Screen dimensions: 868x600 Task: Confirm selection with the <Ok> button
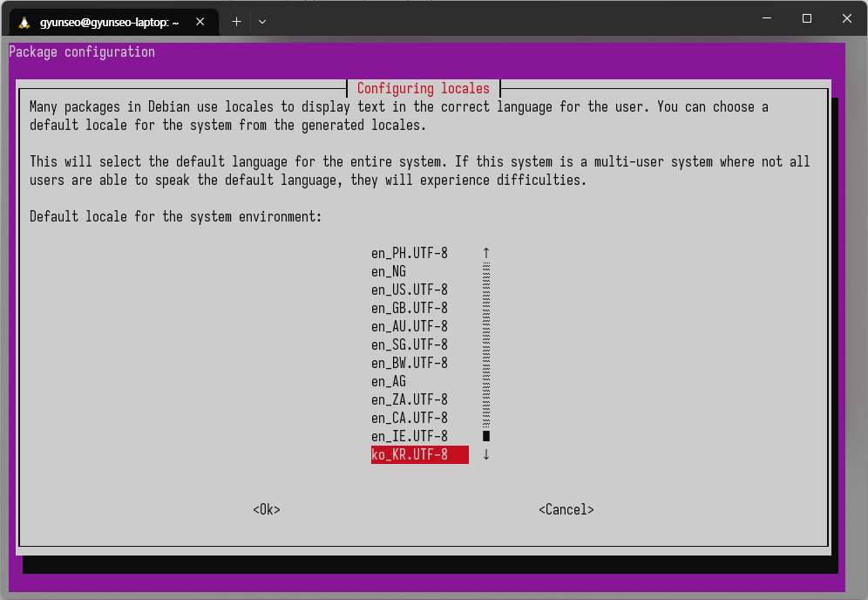tap(267, 509)
